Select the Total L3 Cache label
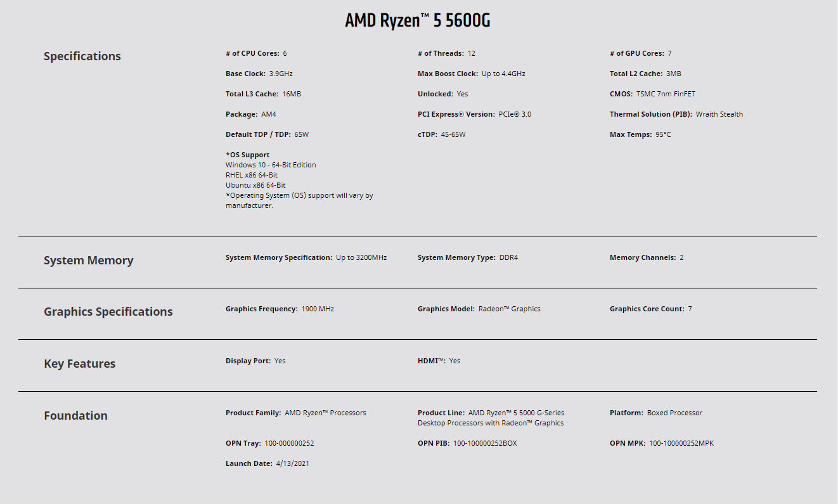This screenshot has height=504, width=838. 252,94
